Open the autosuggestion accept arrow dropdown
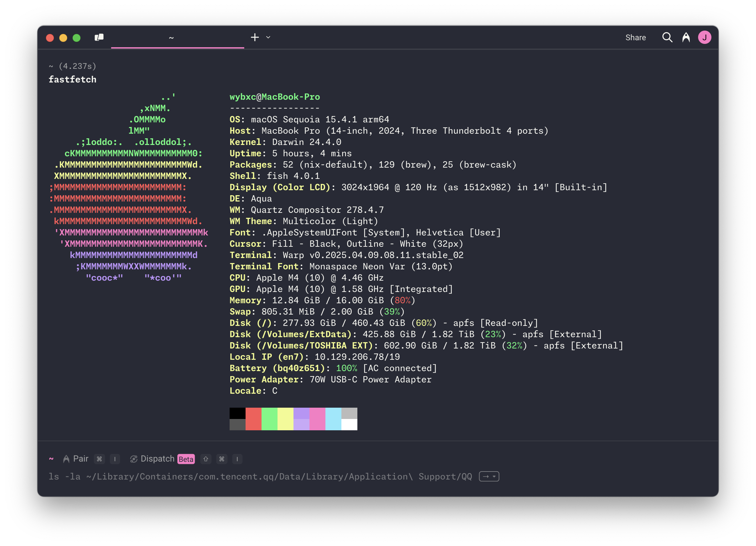Image resolution: width=756 pixels, height=546 pixels. tap(489, 477)
